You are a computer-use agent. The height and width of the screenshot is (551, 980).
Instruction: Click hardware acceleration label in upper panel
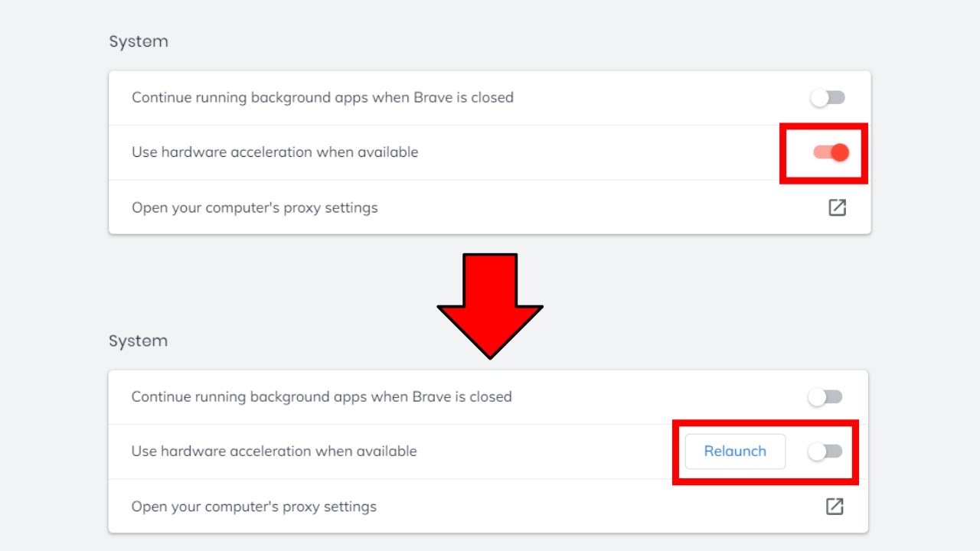275,152
